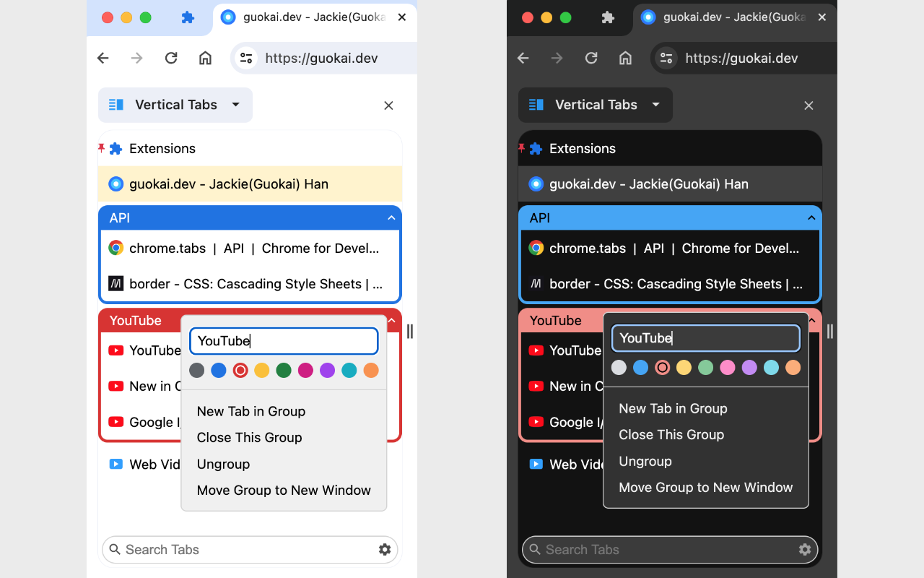Click the home icon in the dark-theme browser
The image size is (924, 578).
[626, 59]
